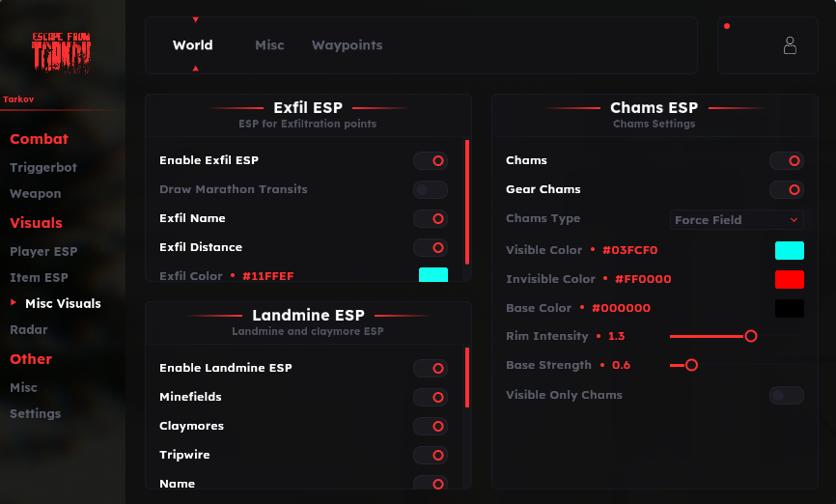Toggle Enable Exfil ESP switch
This screenshot has height=504, width=836.
(431, 161)
